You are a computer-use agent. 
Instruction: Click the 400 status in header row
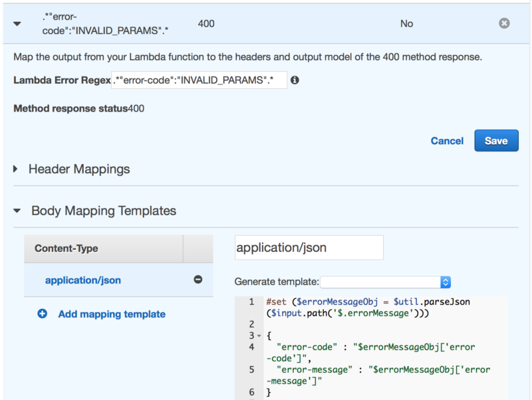[x=206, y=24]
